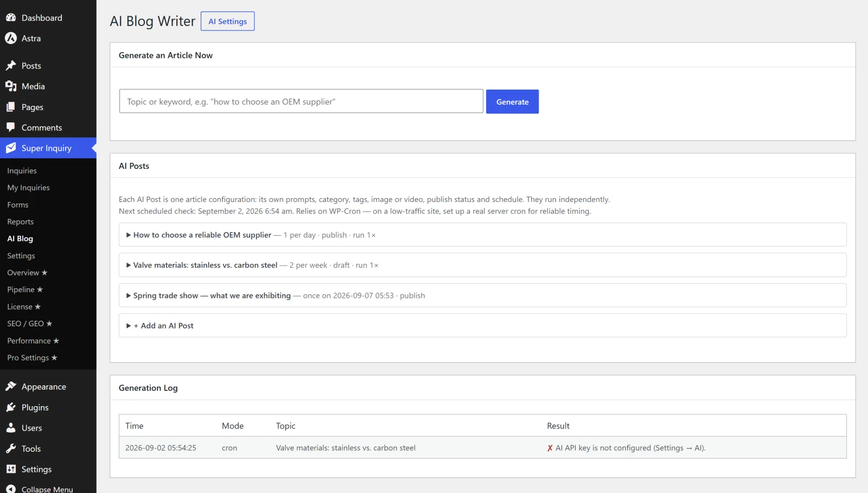Click the 'Generate an Article Now' heading
This screenshot has height=493, width=868.
tap(165, 55)
